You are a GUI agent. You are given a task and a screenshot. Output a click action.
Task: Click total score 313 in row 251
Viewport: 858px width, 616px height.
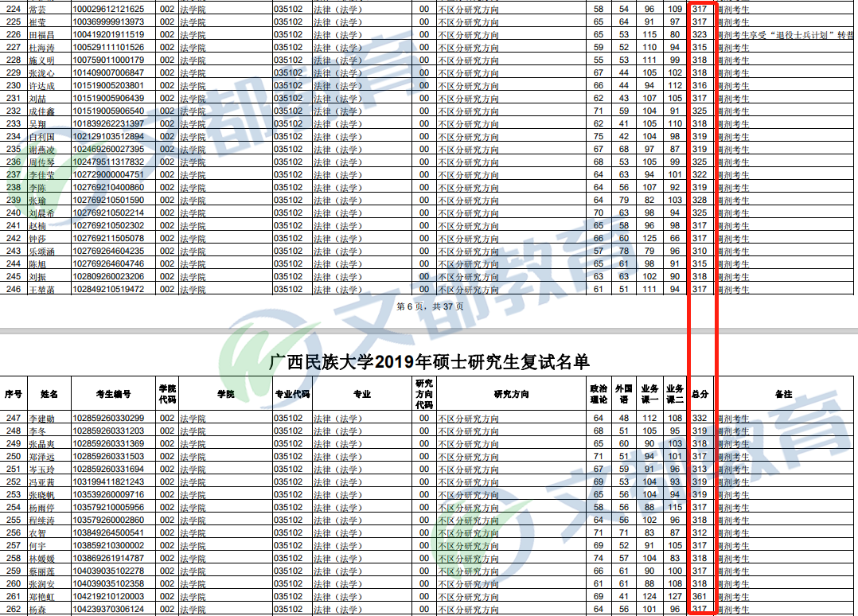click(x=700, y=469)
